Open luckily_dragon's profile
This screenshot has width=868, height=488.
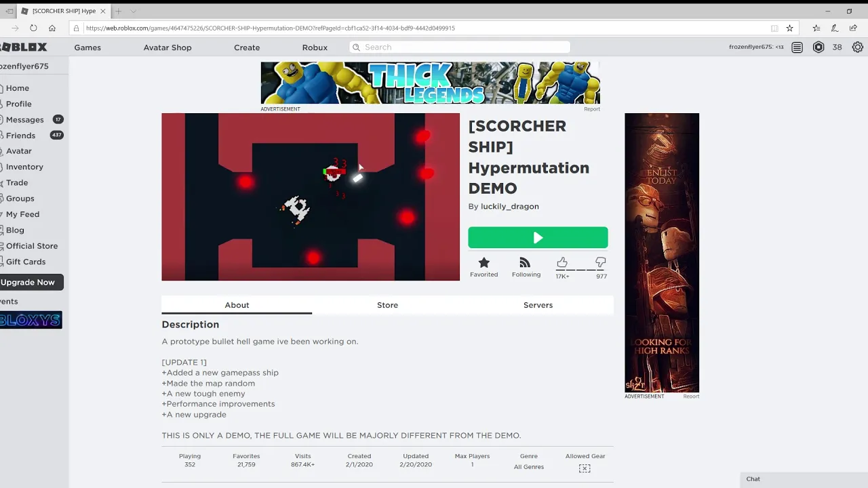(x=510, y=207)
